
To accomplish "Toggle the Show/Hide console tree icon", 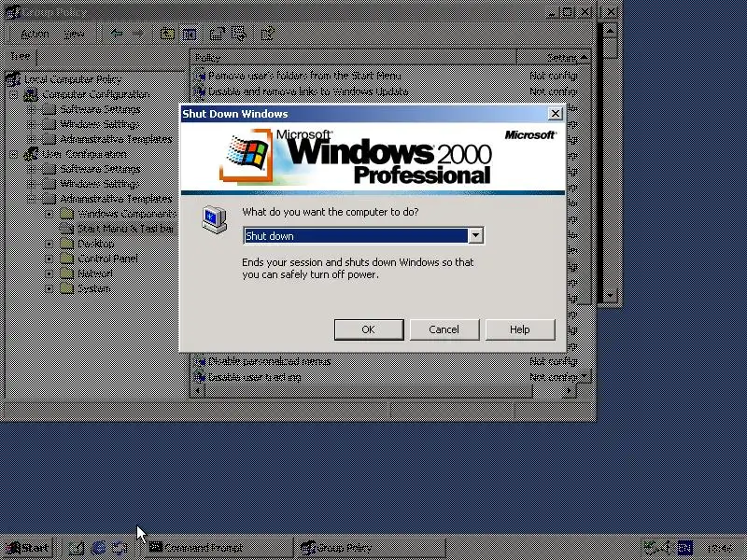I will (x=190, y=34).
